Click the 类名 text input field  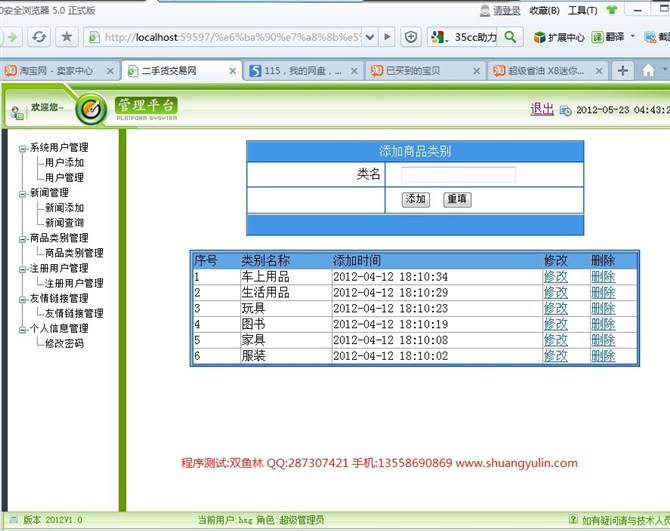coord(458,175)
